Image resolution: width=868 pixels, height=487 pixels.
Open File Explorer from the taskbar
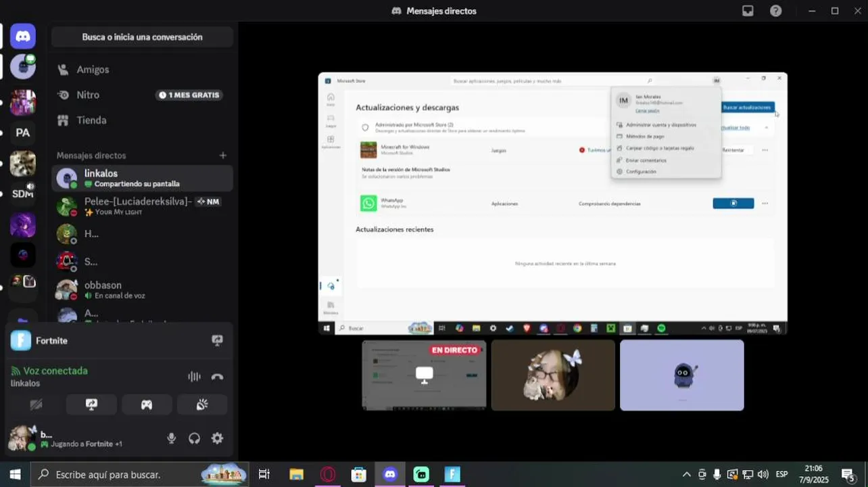296,475
